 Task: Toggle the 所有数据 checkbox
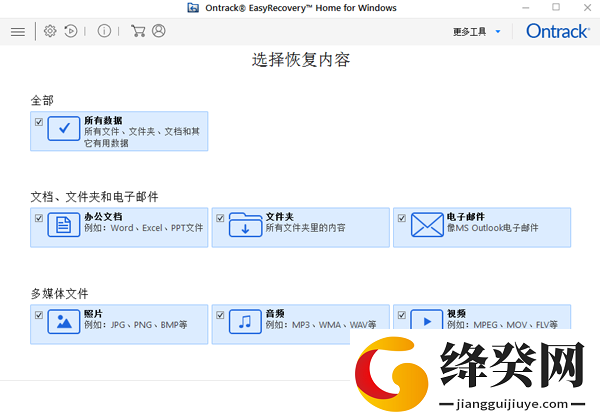click(39, 122)
